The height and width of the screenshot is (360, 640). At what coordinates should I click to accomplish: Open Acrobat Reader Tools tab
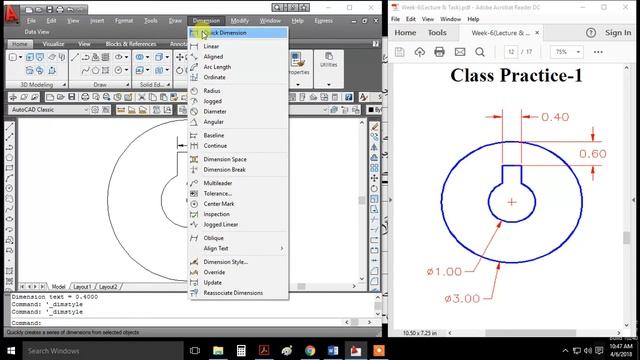(437, 33)
